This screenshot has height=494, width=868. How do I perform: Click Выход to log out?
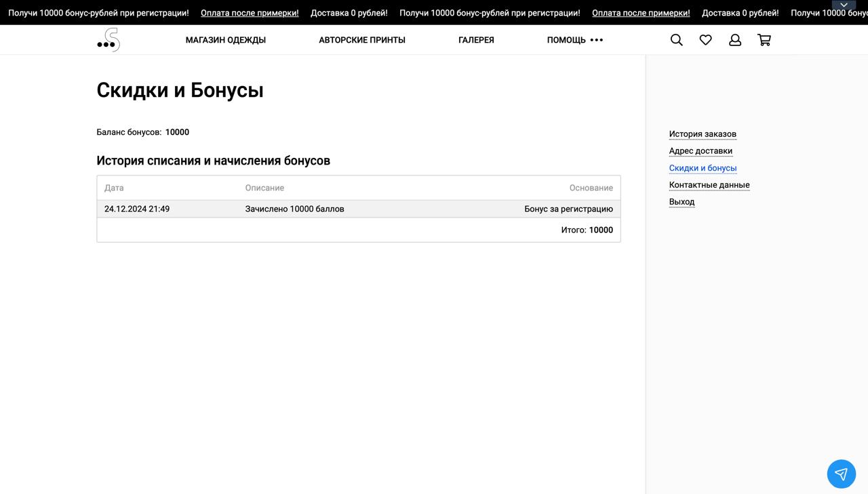pyautogui.click(x=682, y=202)
